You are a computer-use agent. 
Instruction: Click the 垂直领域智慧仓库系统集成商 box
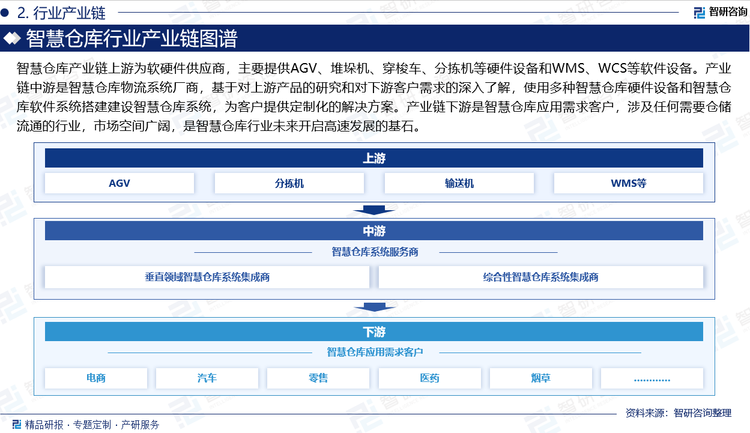pos(207,277)
